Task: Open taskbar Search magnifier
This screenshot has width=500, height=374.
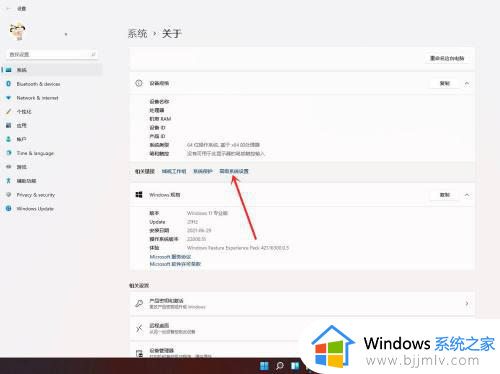Action: 280,366
